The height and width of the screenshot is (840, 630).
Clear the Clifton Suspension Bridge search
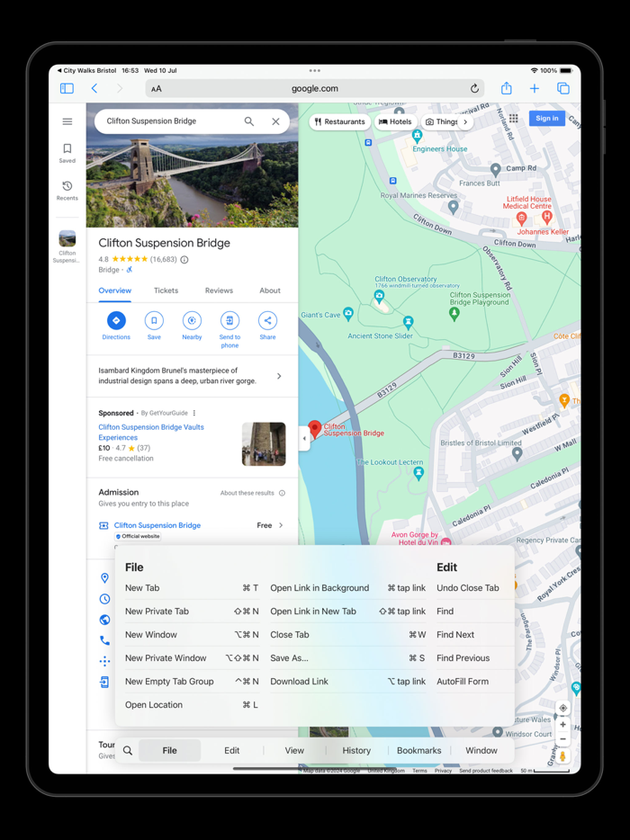(275, 121)
